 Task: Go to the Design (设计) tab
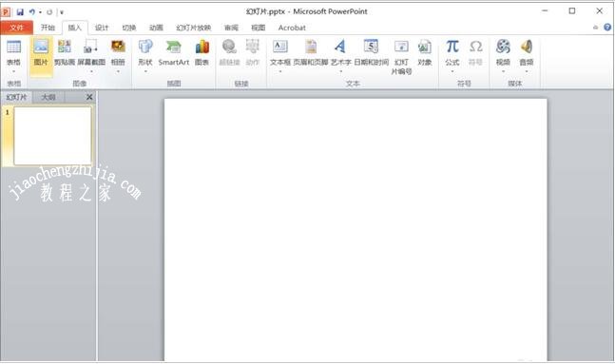pos(102,28)
